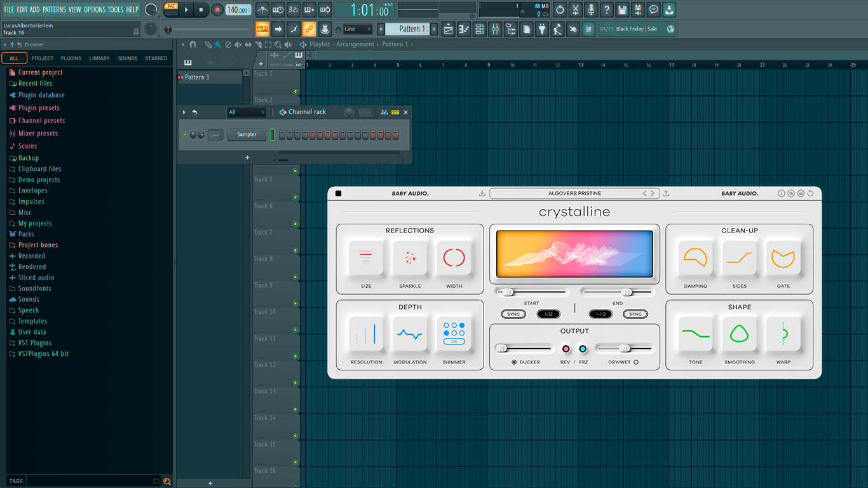Enable the Ducker radio button
868x488 pixels.
coord(514,362)
